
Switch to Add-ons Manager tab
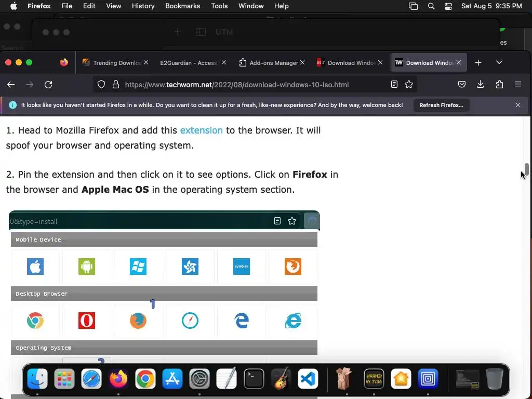pos(269,63)
